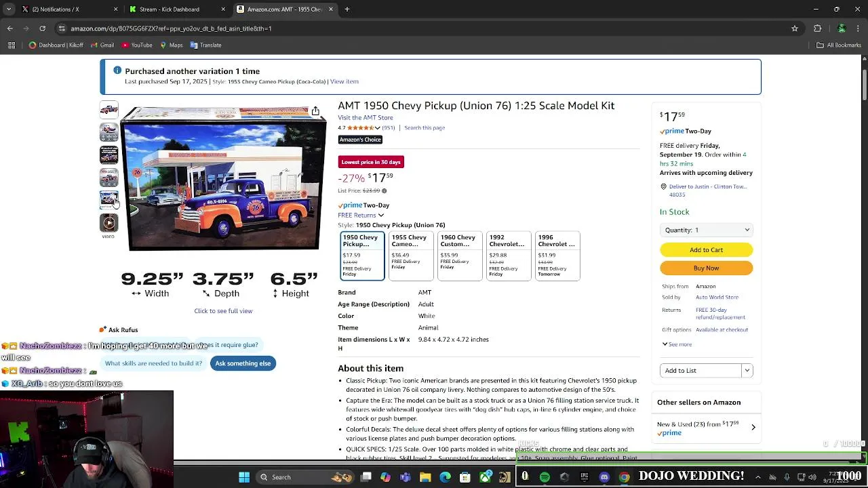Click the Add to List button

[701, 371]
